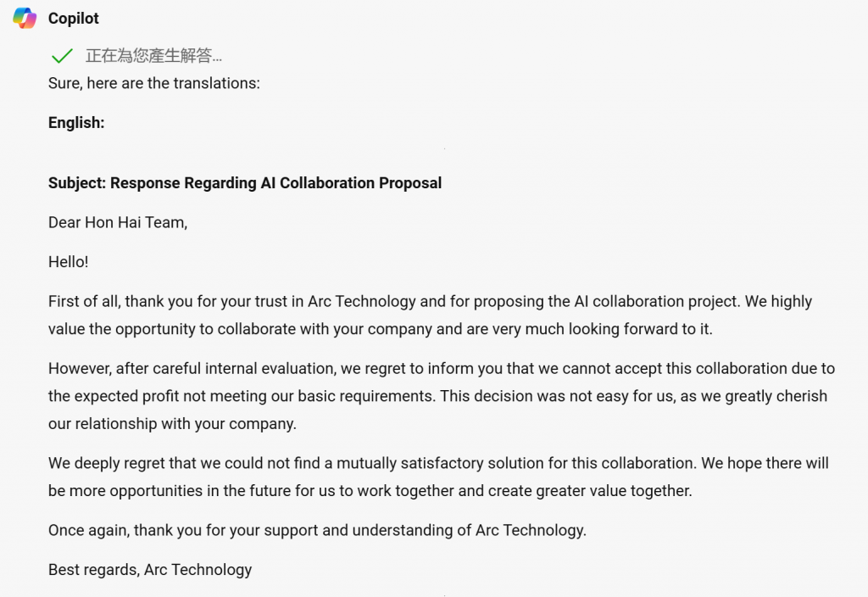Viewport: 868px width, 597px height.
Task: Click the words 'Arc Technology' in first paragraph
Action: [x=361, y=301]
